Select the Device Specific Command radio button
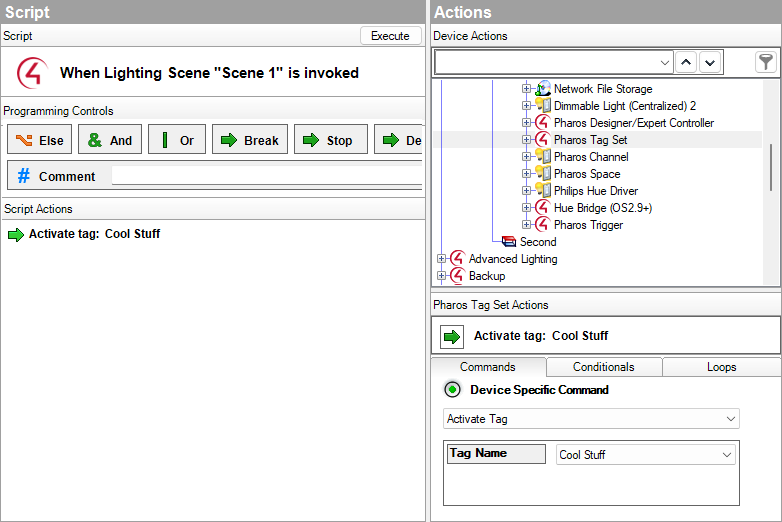The image size is (782, 522). click(453, 390)
